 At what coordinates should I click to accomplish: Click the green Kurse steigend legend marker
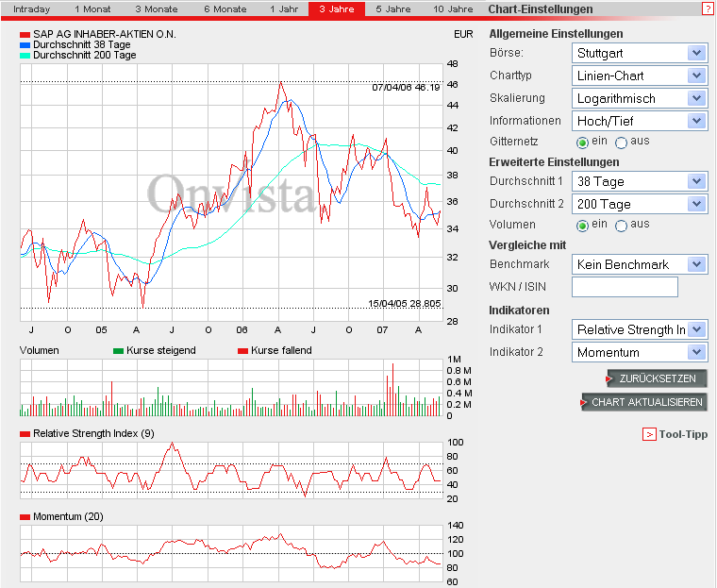[118, 351]
